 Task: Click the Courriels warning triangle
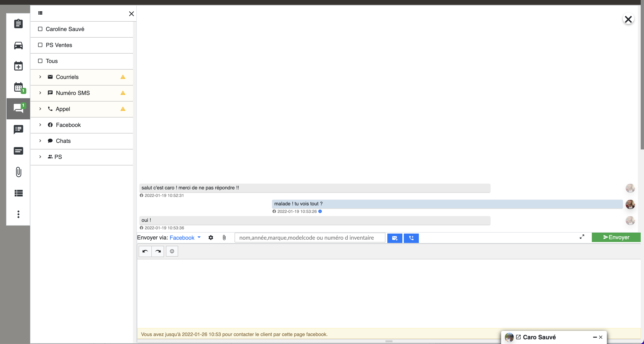[123, 77]
